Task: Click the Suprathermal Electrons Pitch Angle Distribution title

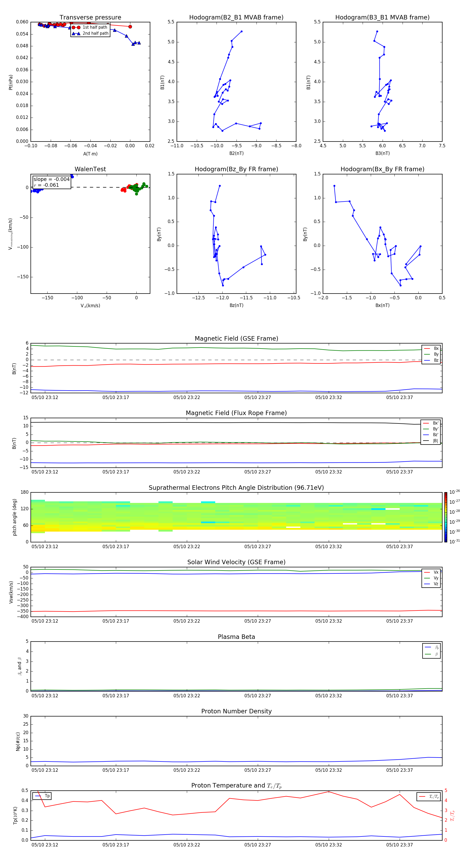Action: [236, 488]
